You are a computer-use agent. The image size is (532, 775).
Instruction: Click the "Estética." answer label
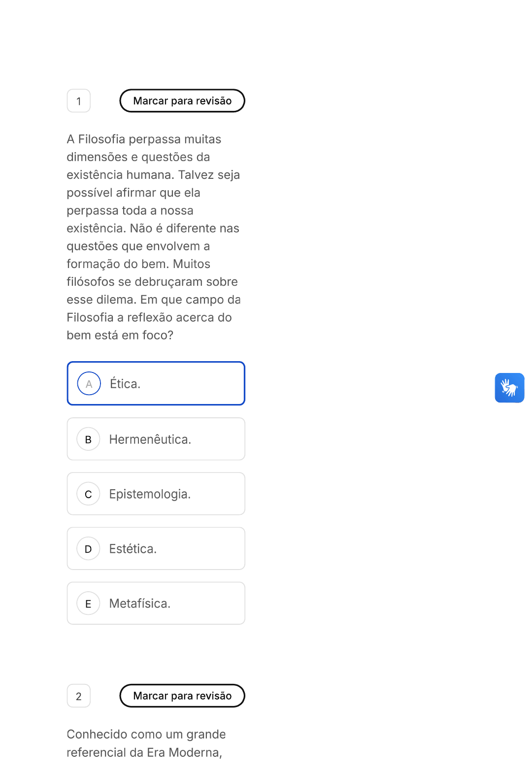133,549
